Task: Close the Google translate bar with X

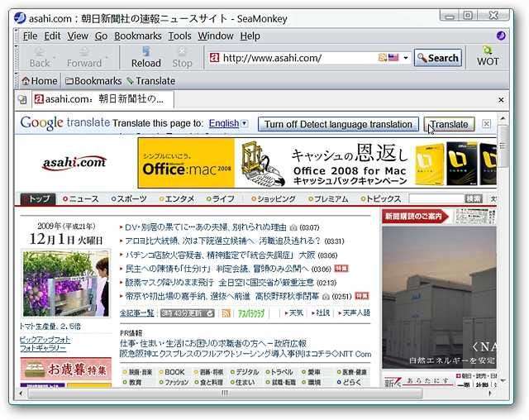Action: (x=486, y=124)
